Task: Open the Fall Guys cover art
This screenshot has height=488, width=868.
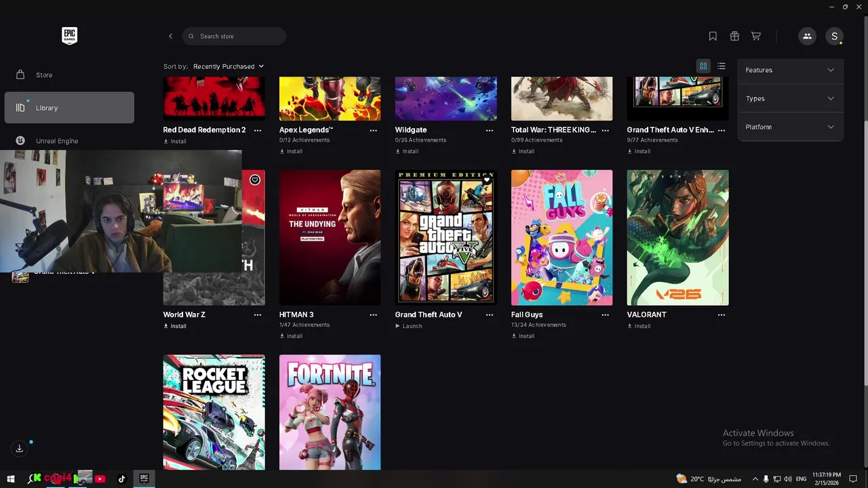Action: click(561, 237)
